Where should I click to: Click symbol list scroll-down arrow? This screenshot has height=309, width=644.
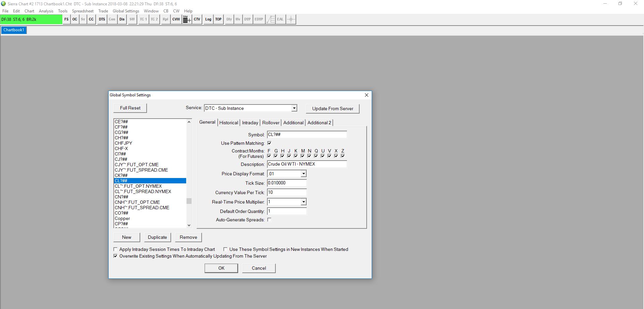click(189, 225)
